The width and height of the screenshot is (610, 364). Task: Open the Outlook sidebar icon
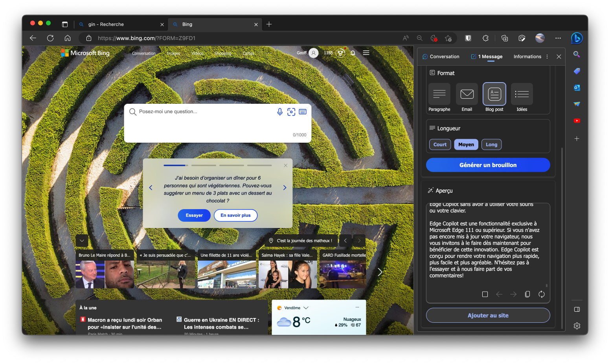(577, 88)
